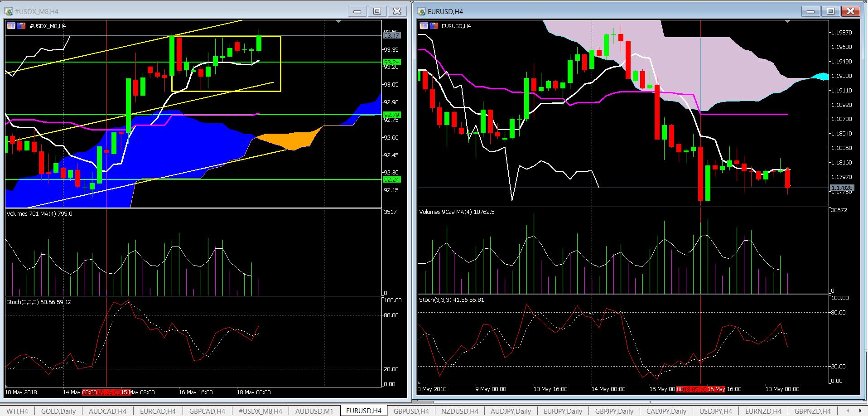Click the chart shift triangle in the #USDX_M8 chart

[338, 22]
